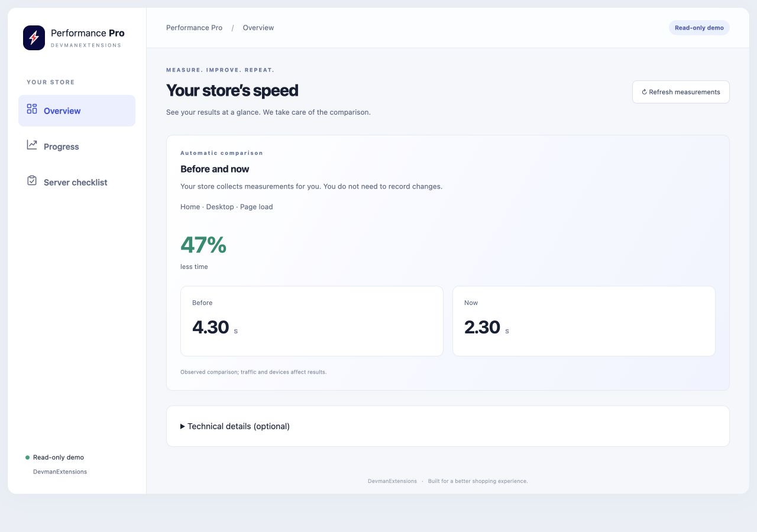
Task: Click the 'Before and now' heading
Action: tap(215, 169)
